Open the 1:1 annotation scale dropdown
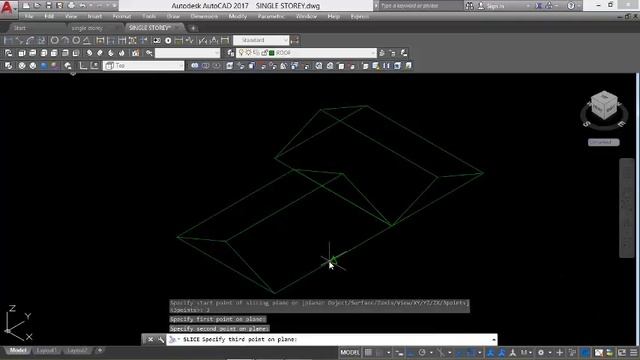Image resolution: width=640 pixels, height=360 pixels. point(526,352)
